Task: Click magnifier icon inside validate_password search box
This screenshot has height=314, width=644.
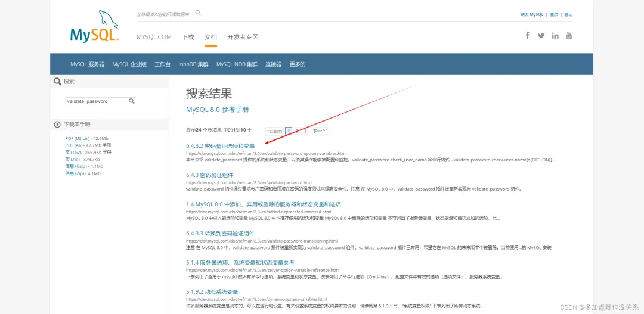Action: point(131,101)
